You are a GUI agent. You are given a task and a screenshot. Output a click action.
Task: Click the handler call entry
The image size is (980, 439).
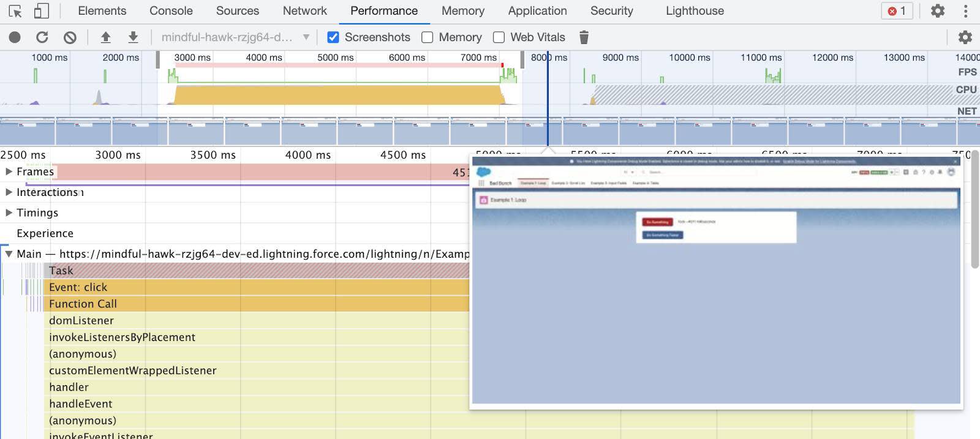(257, 387)
